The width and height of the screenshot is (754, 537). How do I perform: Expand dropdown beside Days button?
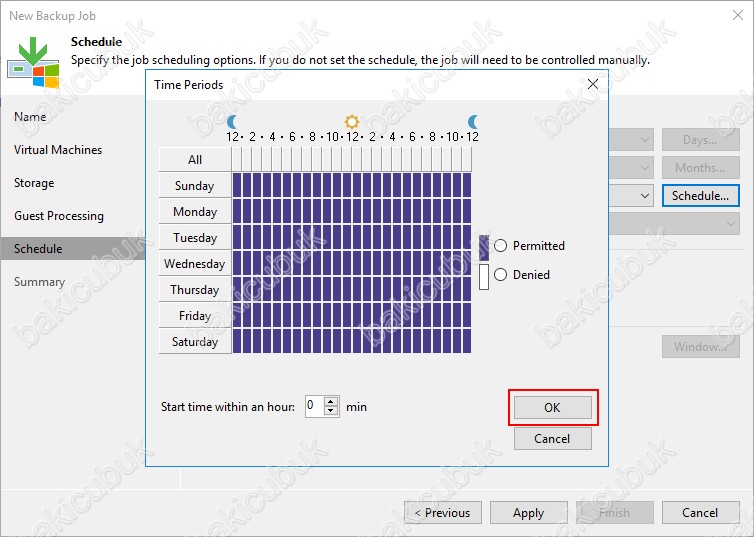point(645,140)
